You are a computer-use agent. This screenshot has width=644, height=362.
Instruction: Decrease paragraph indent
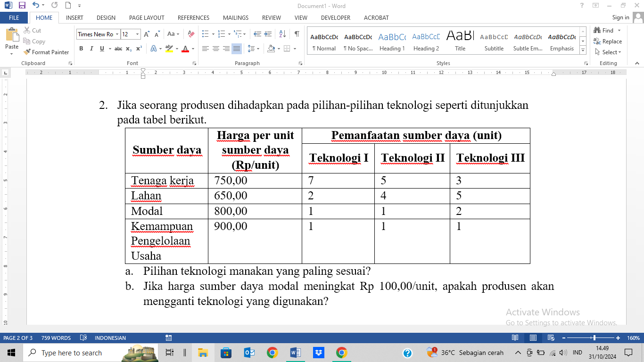tap(257, 34)
